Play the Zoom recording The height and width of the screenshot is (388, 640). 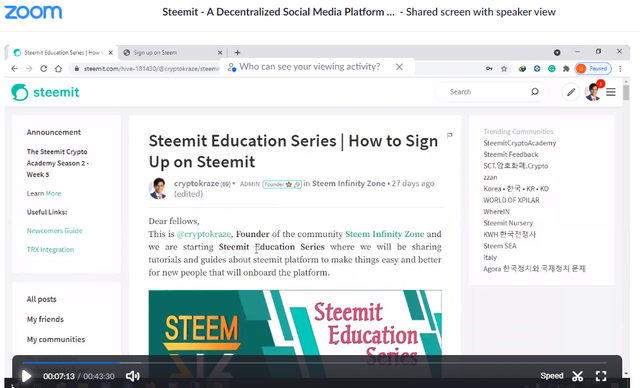[26, 376]
